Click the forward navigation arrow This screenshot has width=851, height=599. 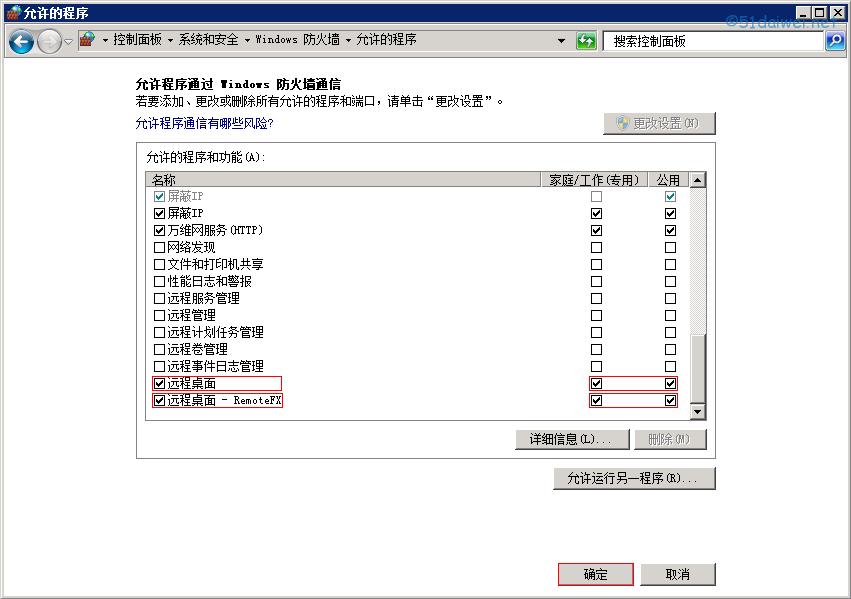[x=48, y=40]
